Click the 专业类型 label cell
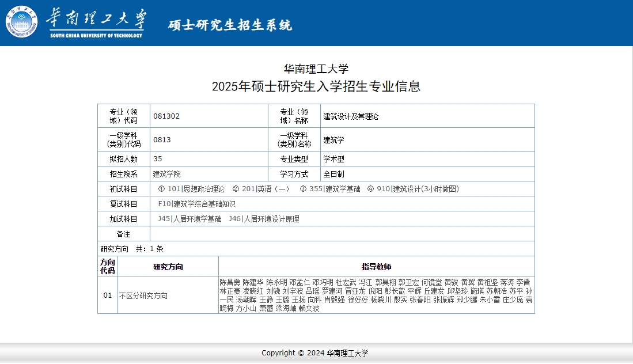Image resolution: width=633 pixels, height=364 pixels. [x=294, y=159]
